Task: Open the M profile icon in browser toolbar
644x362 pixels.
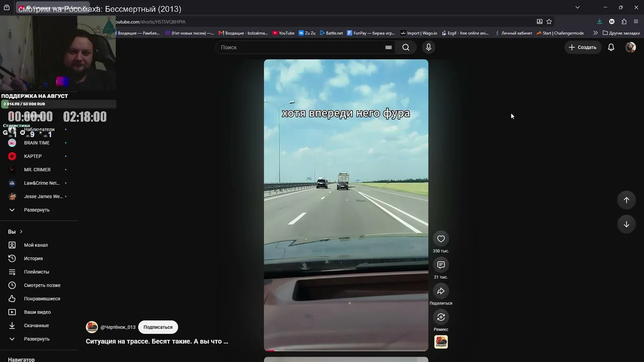Action: click(x=611, y=22)
